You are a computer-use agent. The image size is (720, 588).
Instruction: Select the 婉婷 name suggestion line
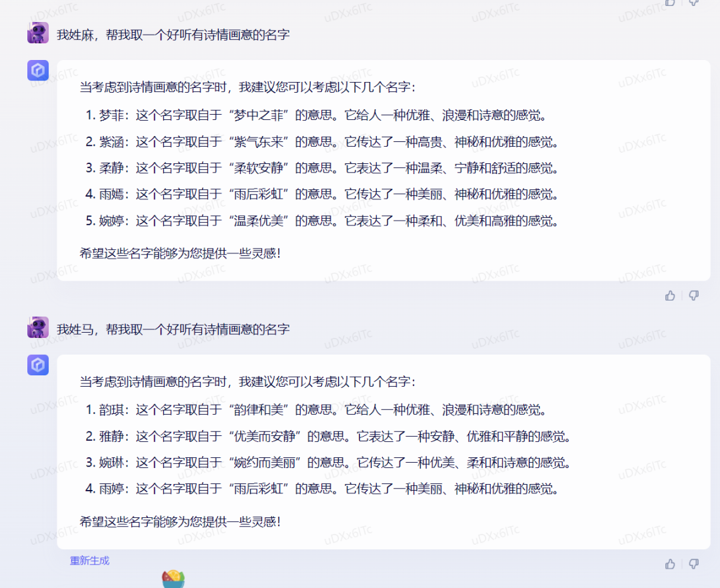(x=323, y=221)
